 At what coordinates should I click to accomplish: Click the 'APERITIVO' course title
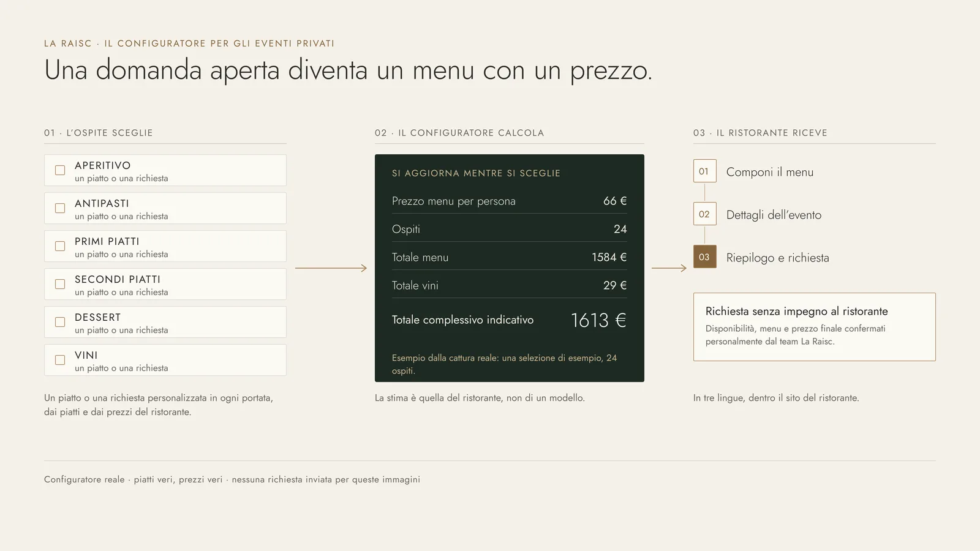pyautogui.click(x=103, y=165)
